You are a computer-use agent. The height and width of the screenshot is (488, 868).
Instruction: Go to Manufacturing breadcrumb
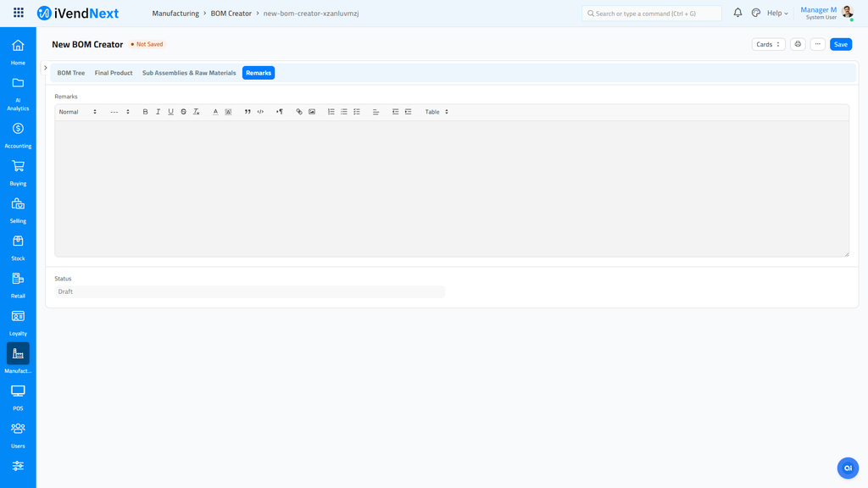(x=175, y=14)
